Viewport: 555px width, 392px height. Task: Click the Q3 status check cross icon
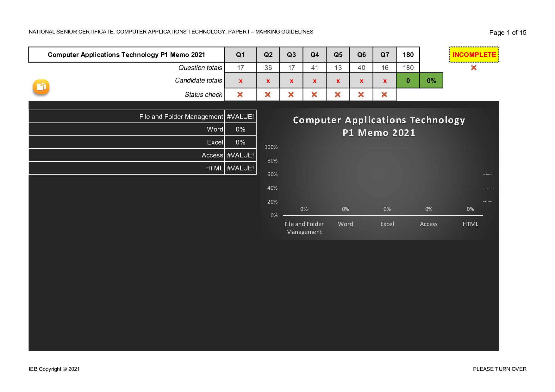pos(291,95)
